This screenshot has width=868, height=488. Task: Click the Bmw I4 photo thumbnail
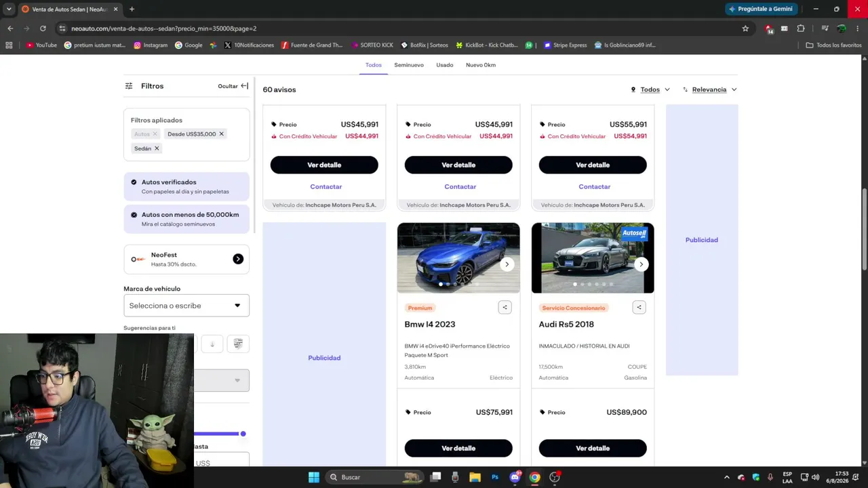(458, 258)
